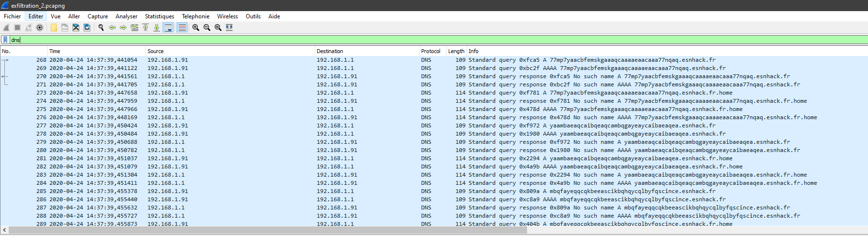
Task: Zoom in on packet list text
Action: [196, 28]
